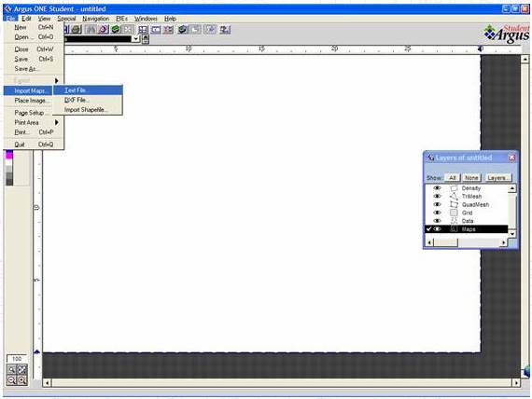Pick the white color swatch
The height and width of the screenshot is (399, 532).
coord(9,162)
